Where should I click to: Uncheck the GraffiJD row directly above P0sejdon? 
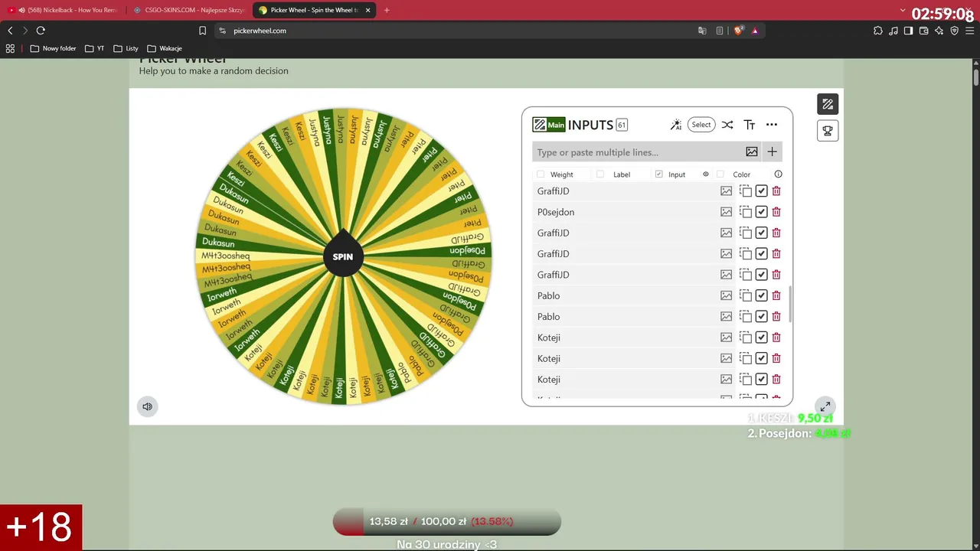pyautogui.click(x=761, y=191)
